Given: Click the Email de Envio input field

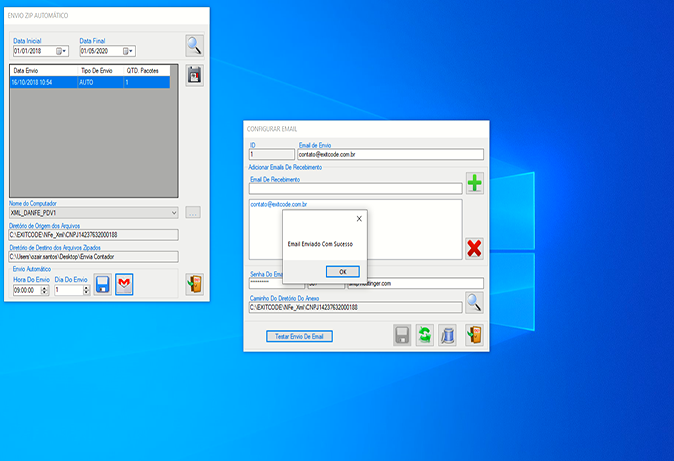Looking at the screenshot, I should click(x=390, y=154).
